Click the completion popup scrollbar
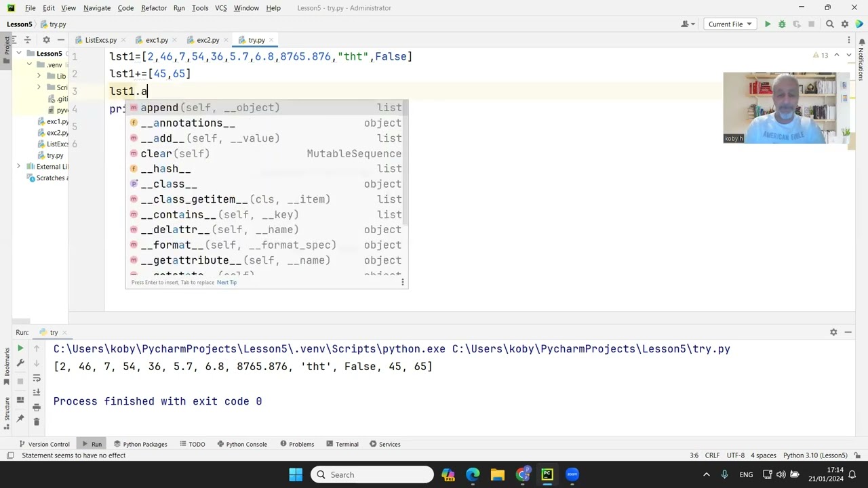The width and height of the screenshot is (868, 488). (x=406, y=163)
